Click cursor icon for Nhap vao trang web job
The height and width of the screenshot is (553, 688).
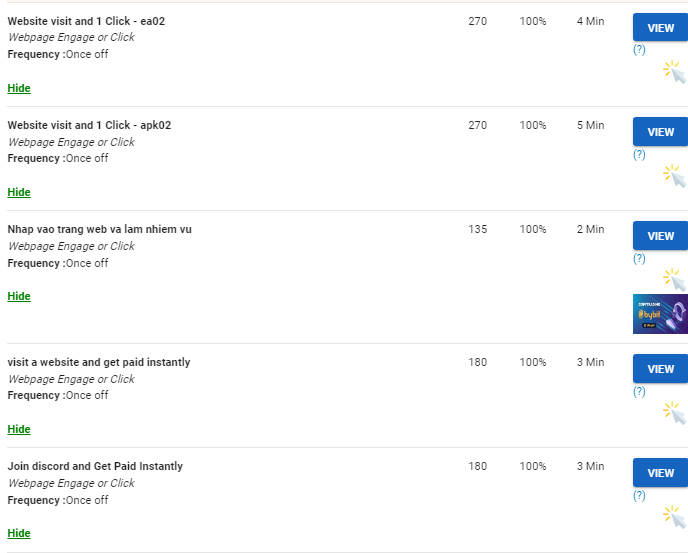click(675, 279)
